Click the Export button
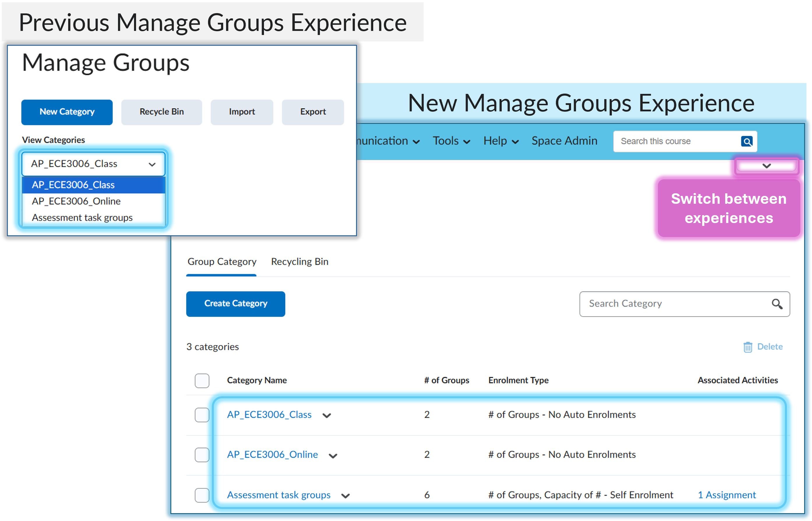 click(x=313, y=112)
